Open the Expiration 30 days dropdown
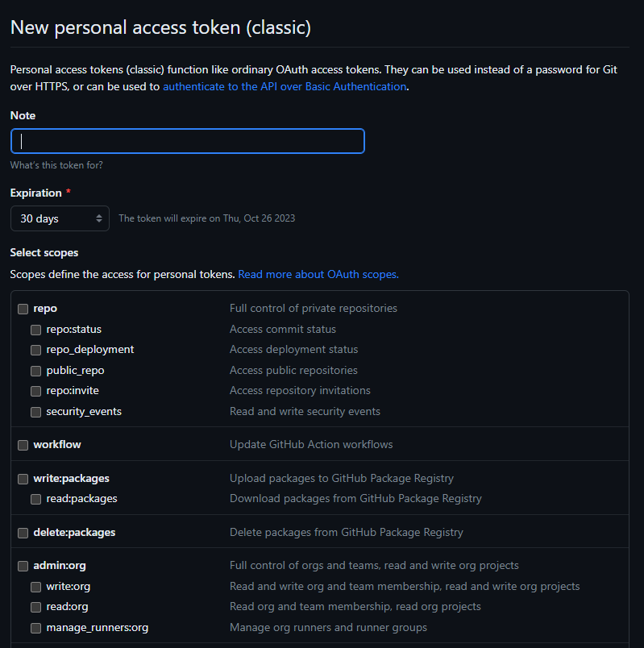 (60, 218)
